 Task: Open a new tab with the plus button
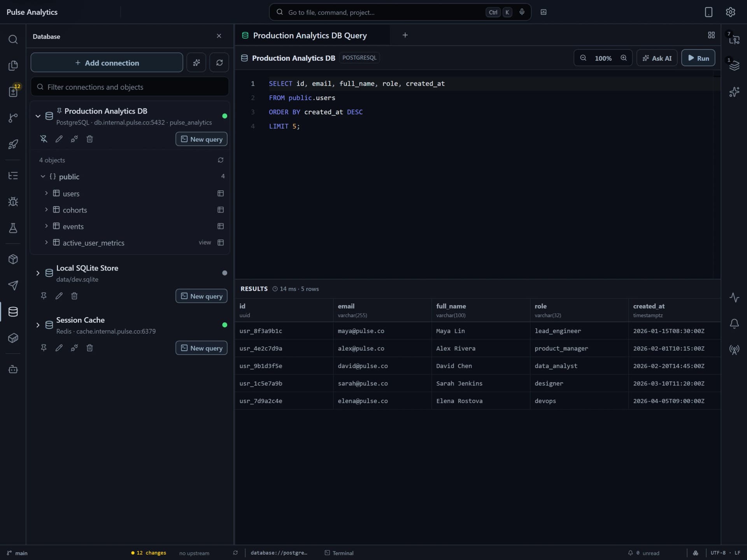click(405, 35)
